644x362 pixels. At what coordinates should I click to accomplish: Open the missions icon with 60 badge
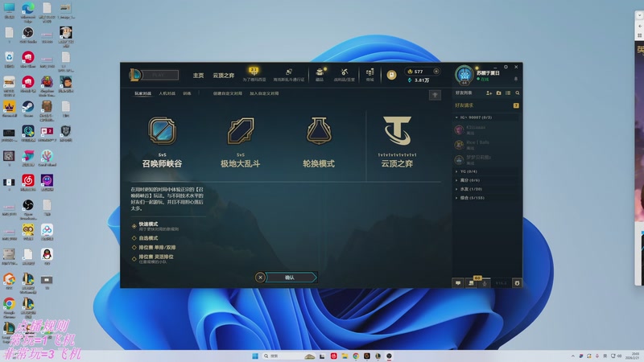click(472, 282)
